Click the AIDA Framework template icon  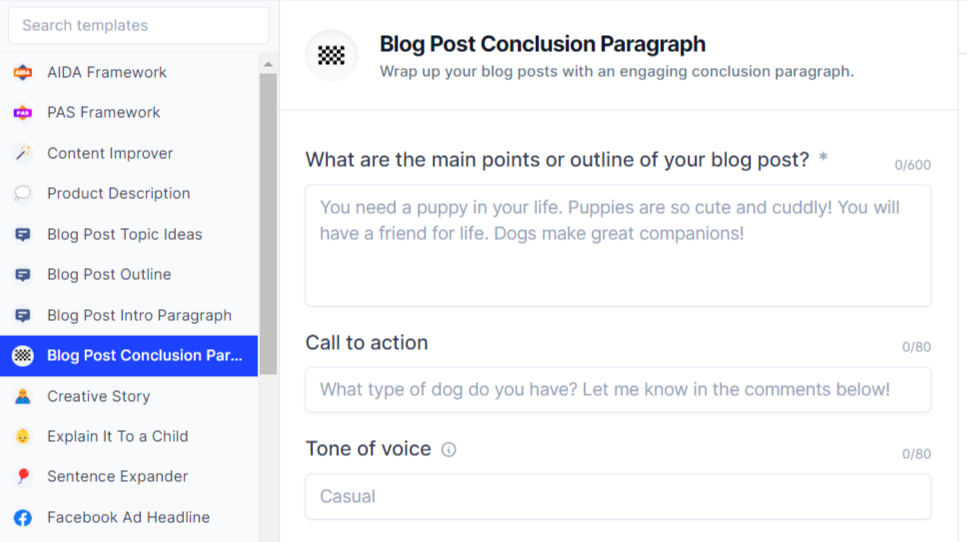point(22,72)
